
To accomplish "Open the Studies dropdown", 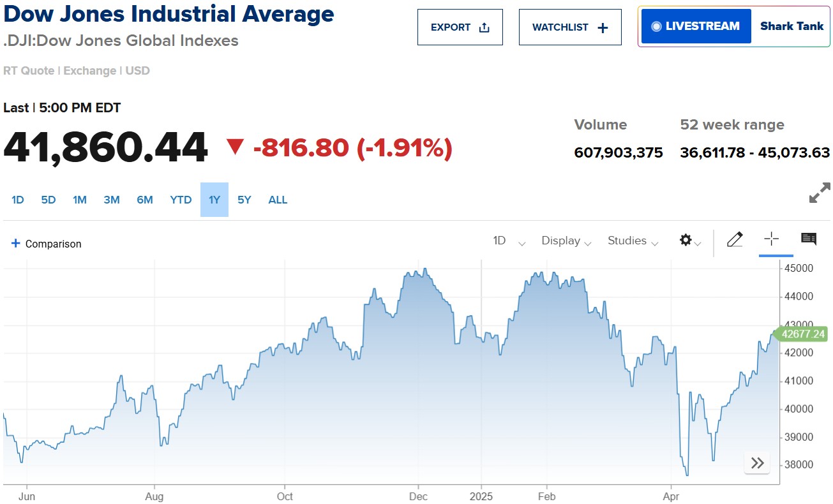I will pos(633,241).
